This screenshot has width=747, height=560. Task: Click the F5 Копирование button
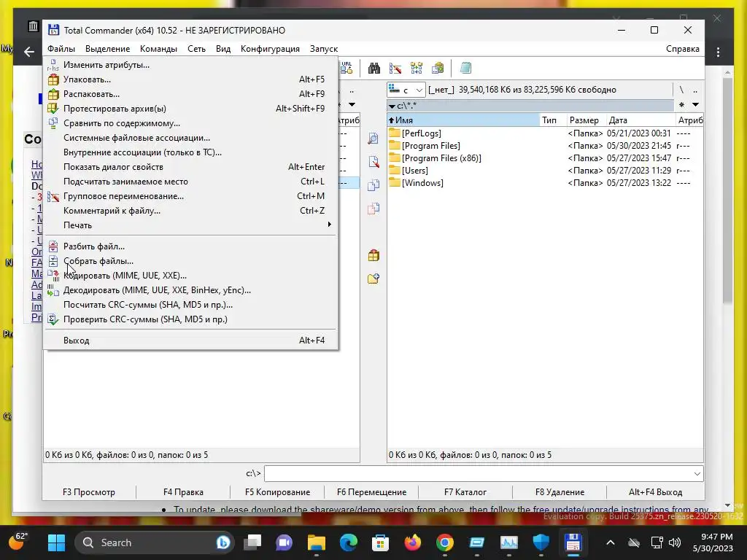(277, 492)
